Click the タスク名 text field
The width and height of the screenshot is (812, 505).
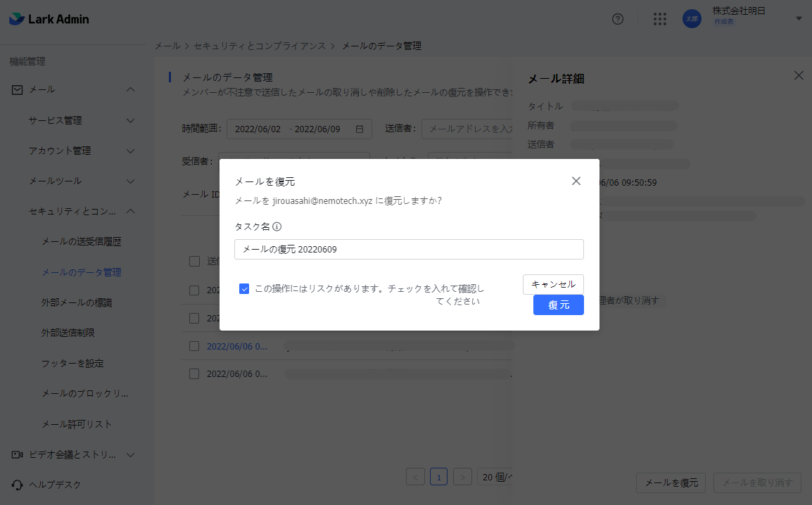(x=408, y=249)
